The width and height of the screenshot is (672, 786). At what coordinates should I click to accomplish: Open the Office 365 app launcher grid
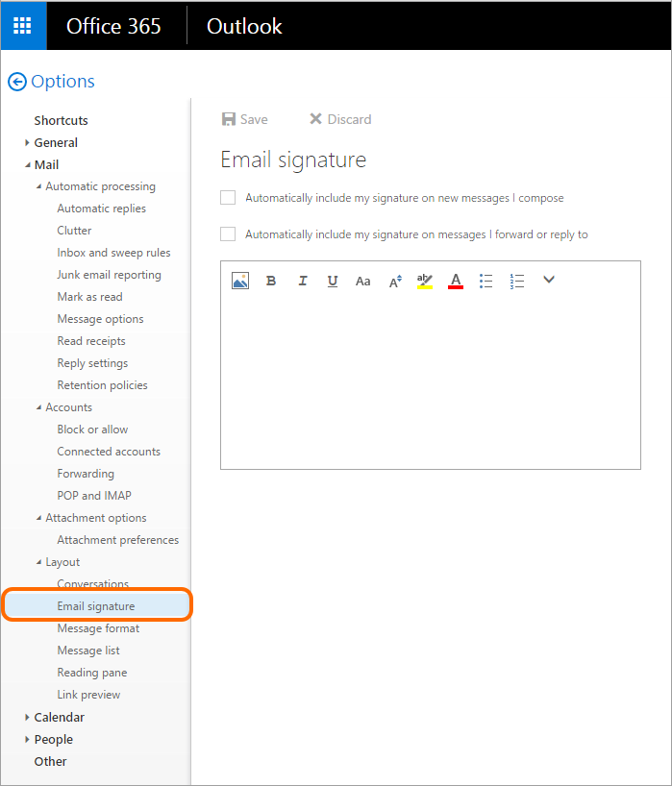pos(22,26)
